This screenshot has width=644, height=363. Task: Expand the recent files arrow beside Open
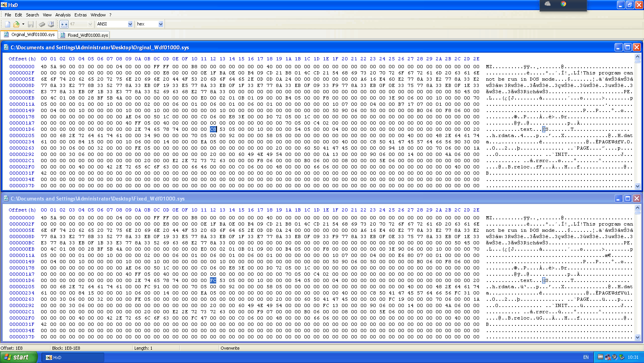[x=23, y=24]
